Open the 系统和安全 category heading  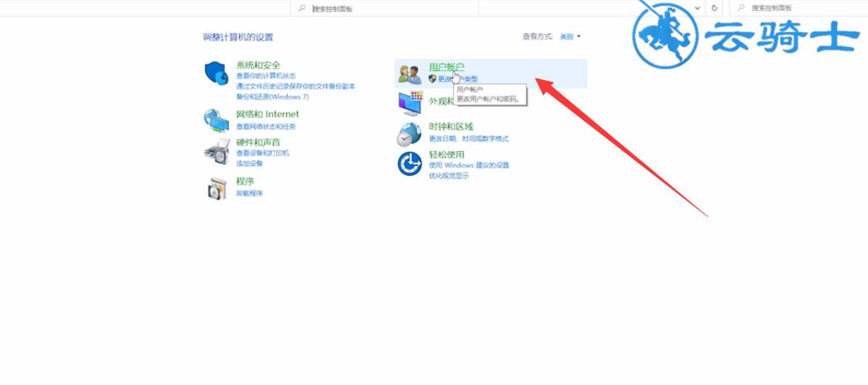[x=259, y=65]
